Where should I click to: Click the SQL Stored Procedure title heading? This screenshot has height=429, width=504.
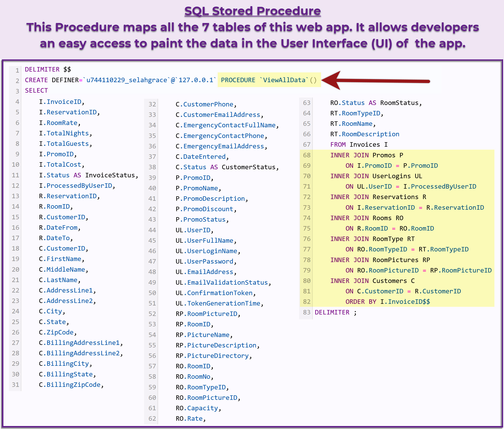coord(252,11)
